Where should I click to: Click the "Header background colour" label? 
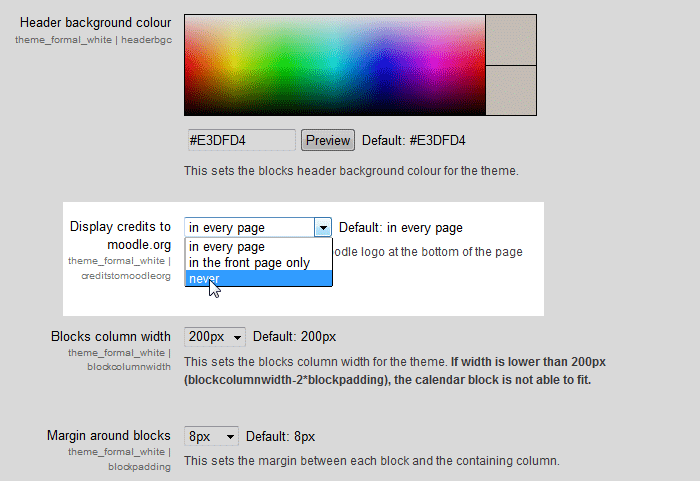(95, 22)
